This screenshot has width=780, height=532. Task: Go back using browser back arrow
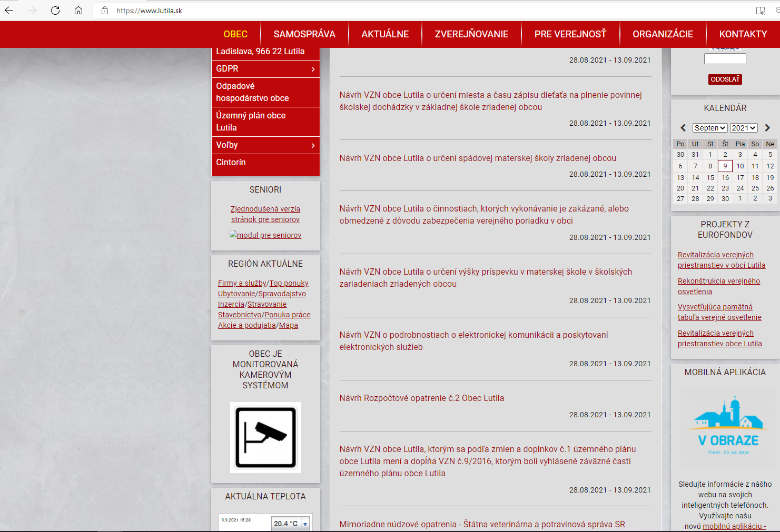[9, 11]
